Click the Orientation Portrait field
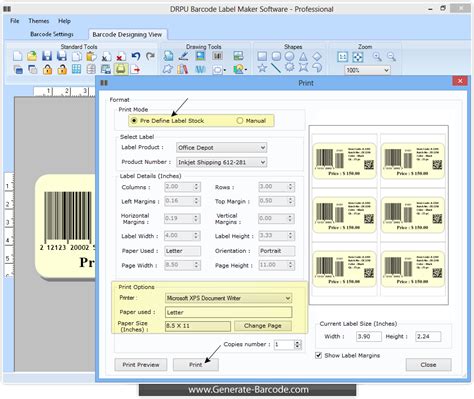474x399 pixels. click(x=277, y=251)
